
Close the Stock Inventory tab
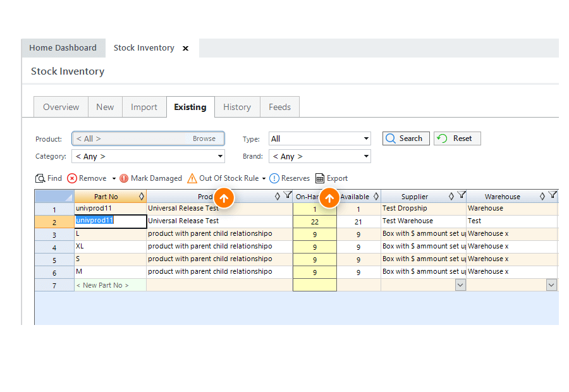pyautogui.click(x=185, y=48)
